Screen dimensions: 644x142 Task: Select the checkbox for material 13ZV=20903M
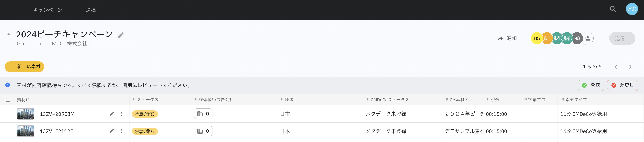[x=8, y=114]
